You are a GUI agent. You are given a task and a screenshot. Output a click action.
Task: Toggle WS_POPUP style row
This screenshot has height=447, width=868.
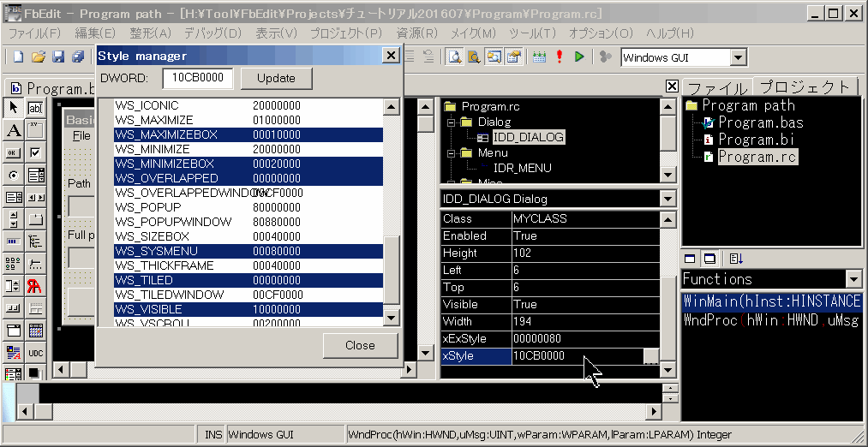click(248, 207)
